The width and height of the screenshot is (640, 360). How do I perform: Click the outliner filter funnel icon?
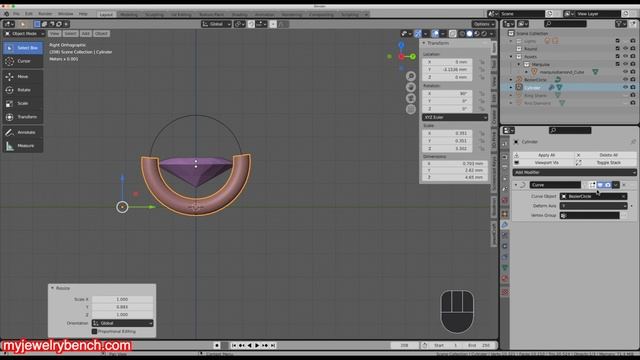[x=619, y=24]
